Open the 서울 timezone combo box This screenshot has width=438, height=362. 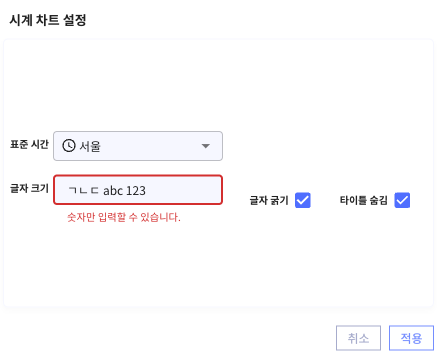click(138, 146)
